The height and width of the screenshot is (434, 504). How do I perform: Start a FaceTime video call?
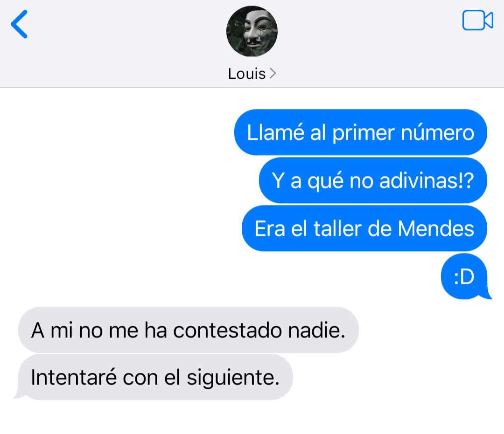coord(478,20)
